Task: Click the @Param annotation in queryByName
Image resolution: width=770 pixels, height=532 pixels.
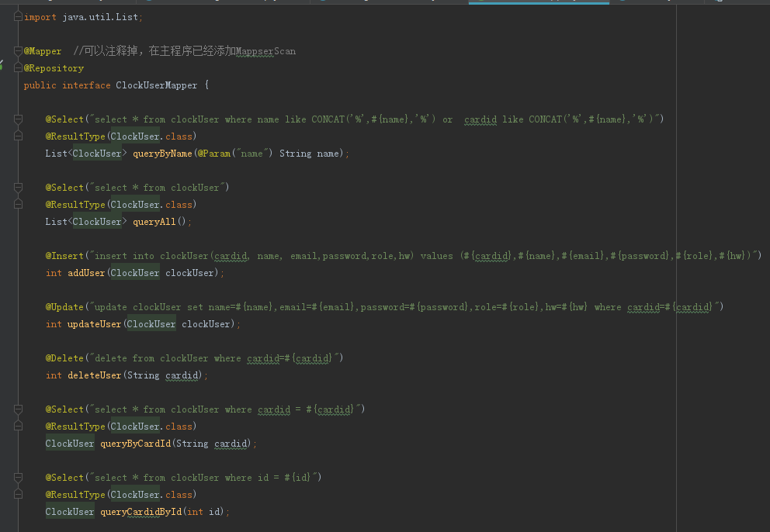Action: 214,154
